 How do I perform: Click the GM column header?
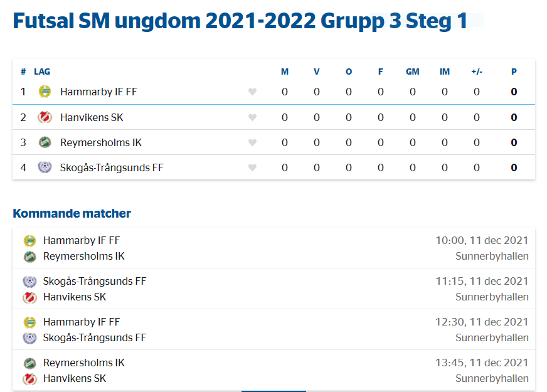412,72
